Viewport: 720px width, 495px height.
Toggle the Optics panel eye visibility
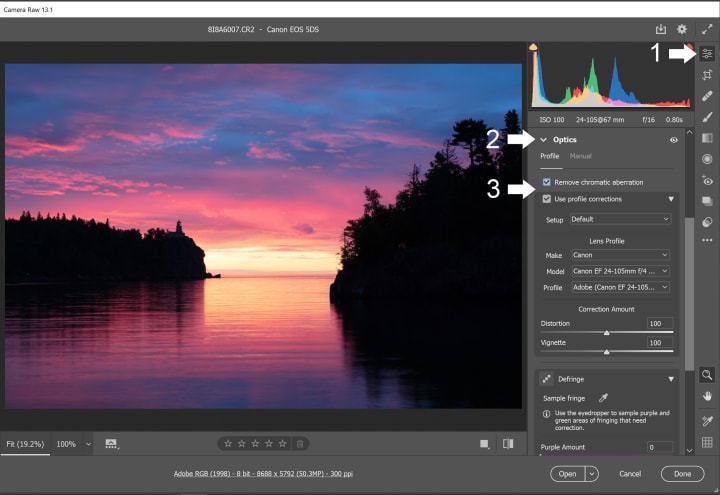673,140
